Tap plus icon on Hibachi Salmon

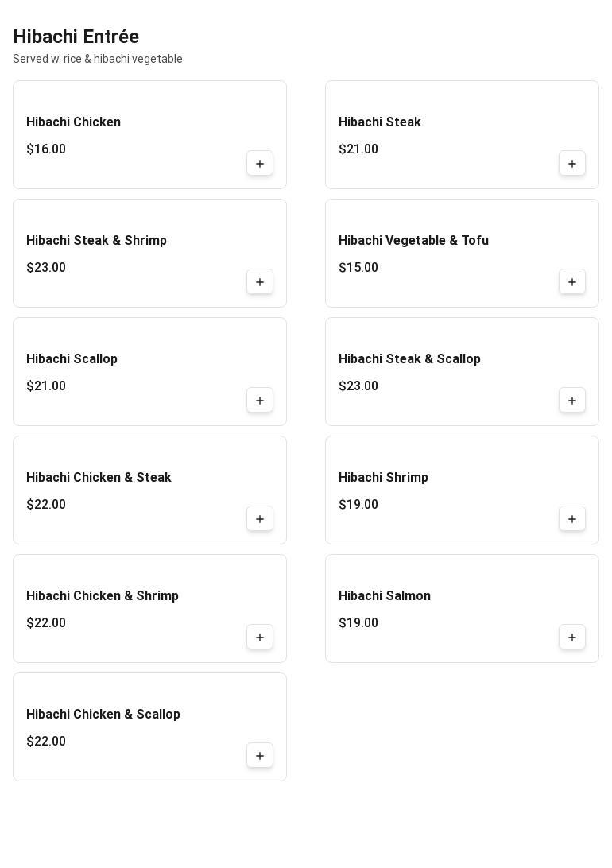(572, 637)
